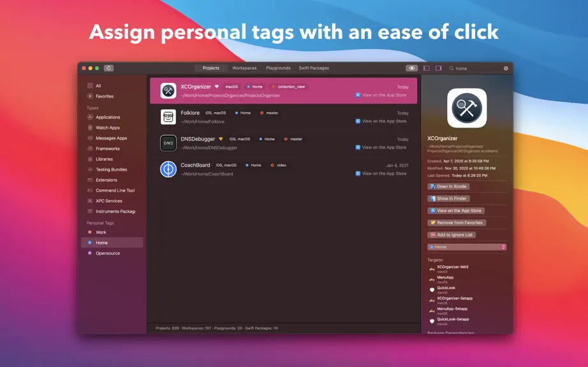Click the video branch tag on CoachBoard row
The height and width of the screenshot is (367, 588).
[x=279, y=165]
